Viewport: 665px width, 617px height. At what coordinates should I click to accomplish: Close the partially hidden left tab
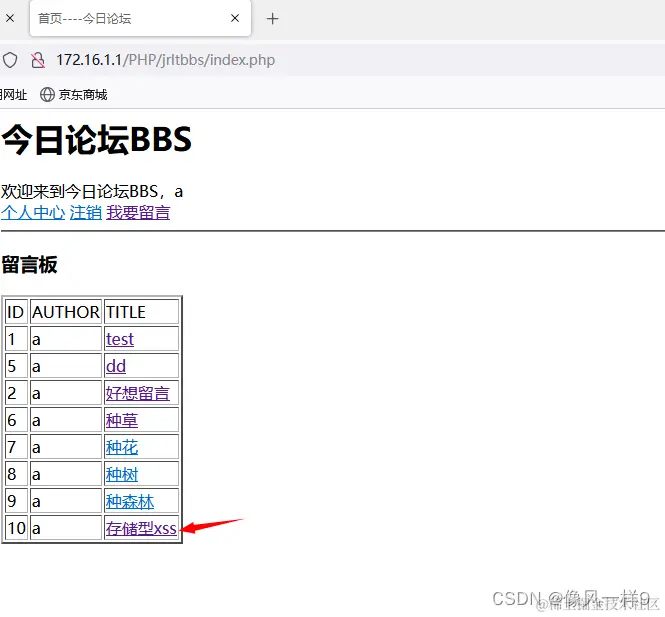pyautogui.click(x=10, y=18)
